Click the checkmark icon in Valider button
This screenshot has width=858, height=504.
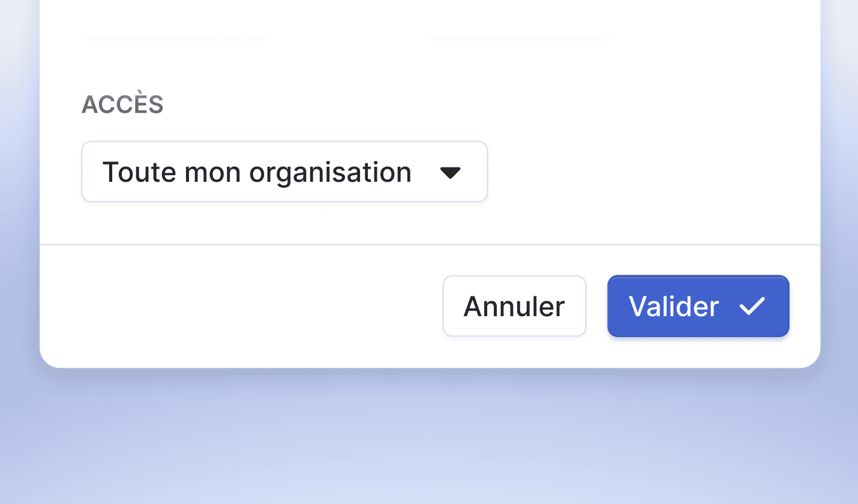[x=752, y=307]
